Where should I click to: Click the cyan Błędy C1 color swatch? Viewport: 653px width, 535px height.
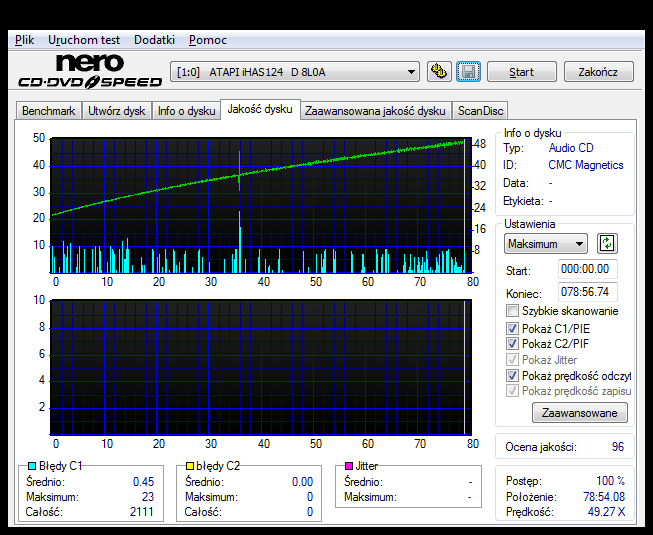32,466
